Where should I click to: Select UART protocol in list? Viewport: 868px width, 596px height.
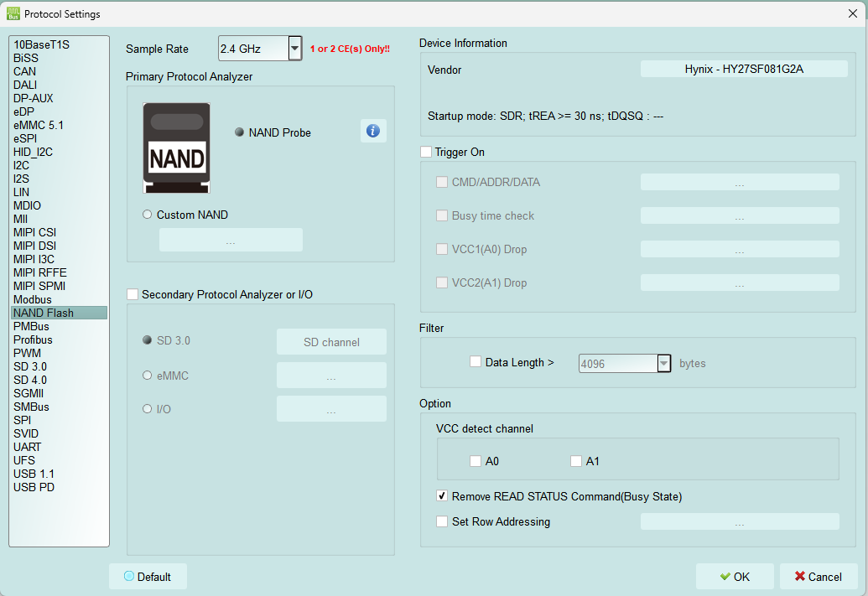60,447
